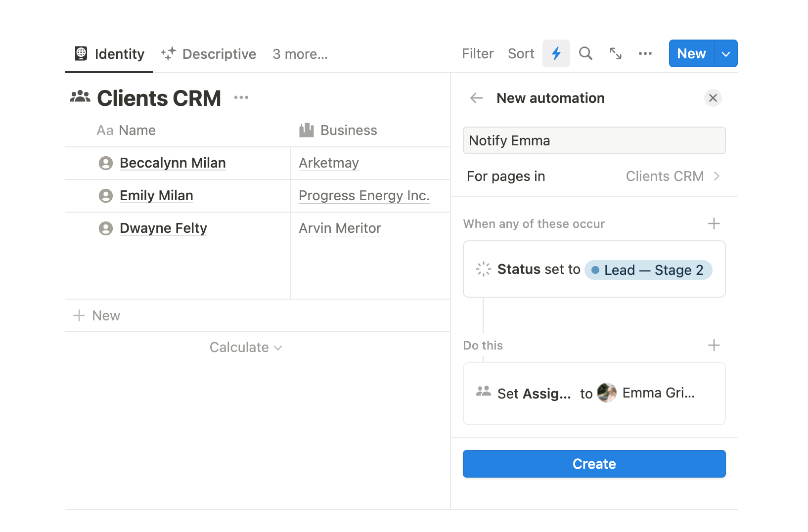Add an action next to Do this
The width and height of the screenshot is (808, 532).
[714, 345]
